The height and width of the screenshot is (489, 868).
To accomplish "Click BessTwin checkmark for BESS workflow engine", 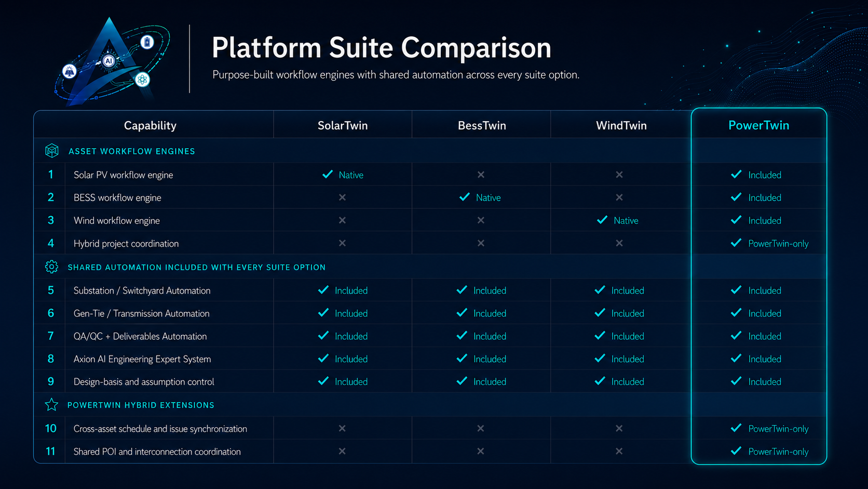I will [x=465, y=197].
